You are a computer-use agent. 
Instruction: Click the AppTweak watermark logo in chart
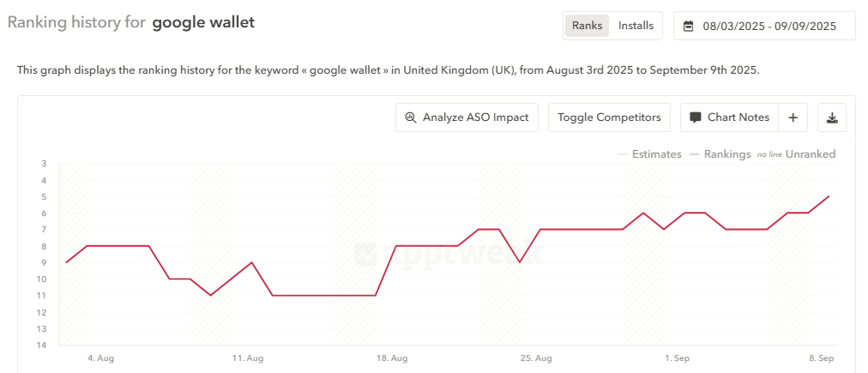[x=449, y=254]
